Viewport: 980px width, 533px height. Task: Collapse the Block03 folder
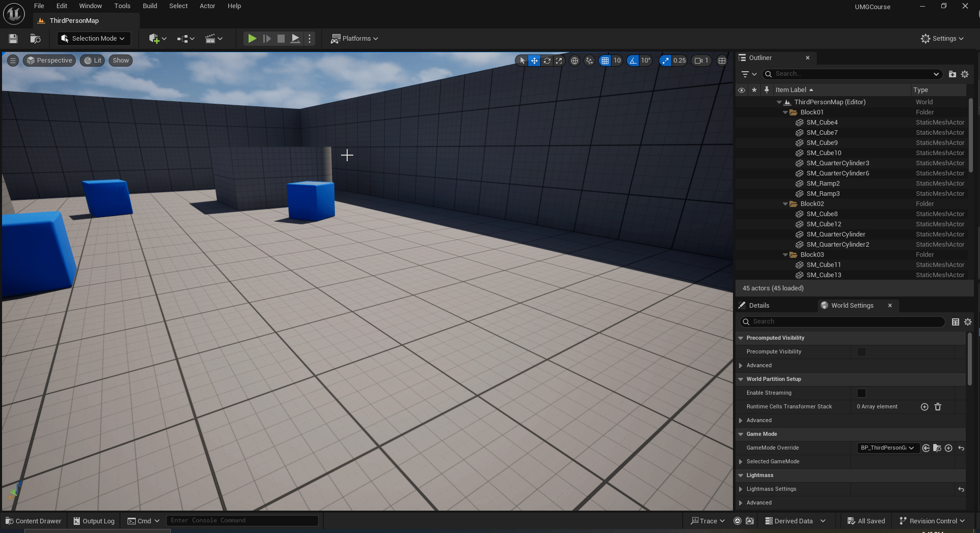pyautogui.click(x=785, y=255)
